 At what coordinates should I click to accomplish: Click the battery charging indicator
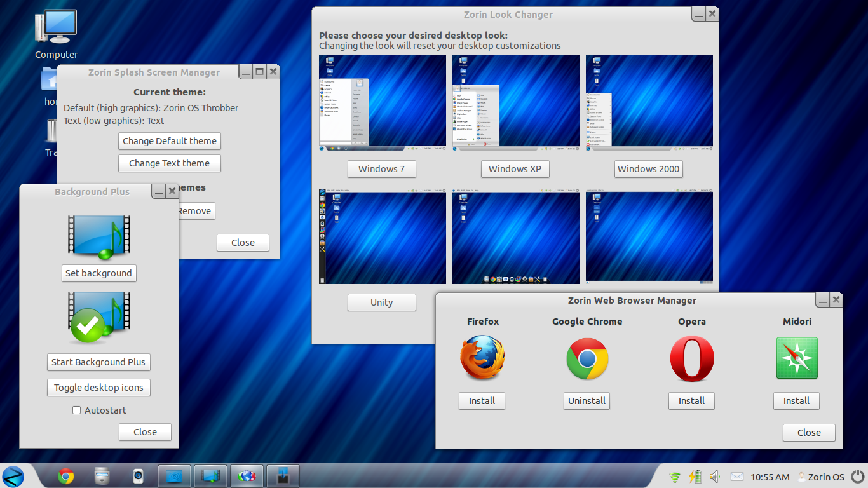pyautogui.click(x=694, y=477)
